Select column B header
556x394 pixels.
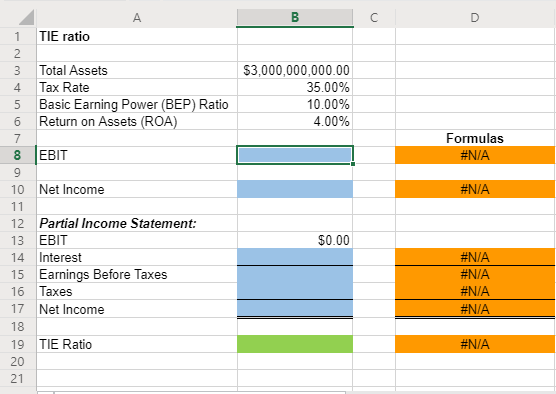(x=295, y=17)
